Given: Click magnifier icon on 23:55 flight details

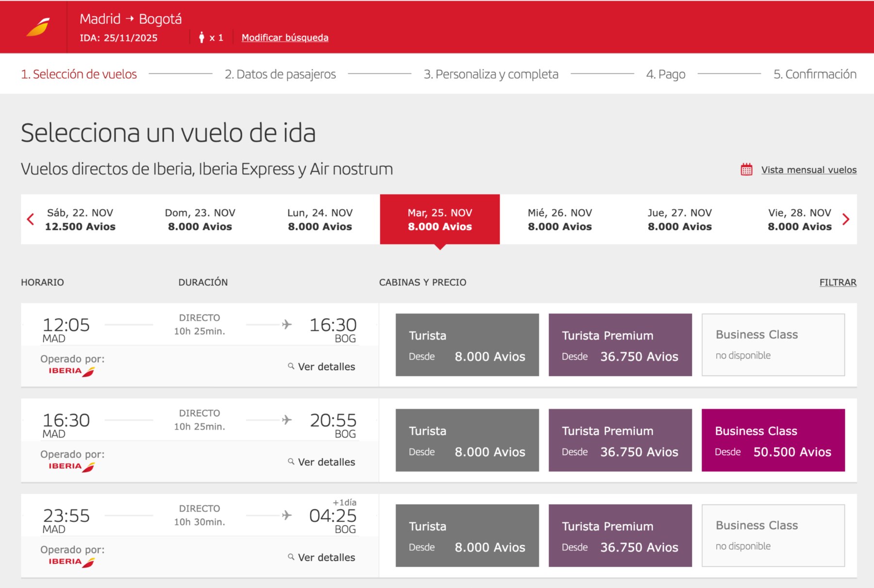Looking at the screenshot, I should click(291, 557).
